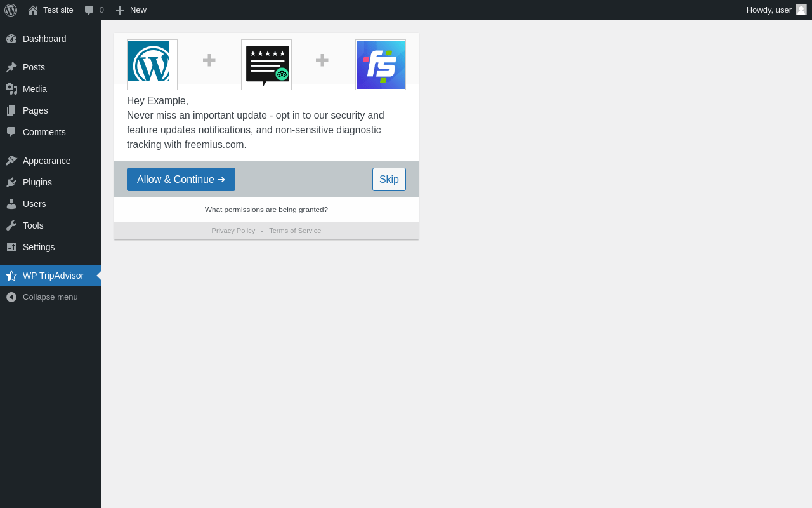Select WP TripAdvisor menu item

pyautogui.click(x=51, y=276)
